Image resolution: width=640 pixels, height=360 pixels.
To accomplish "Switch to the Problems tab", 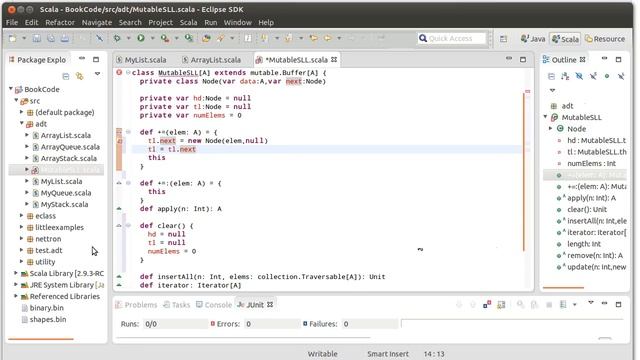I will (136, 304).
